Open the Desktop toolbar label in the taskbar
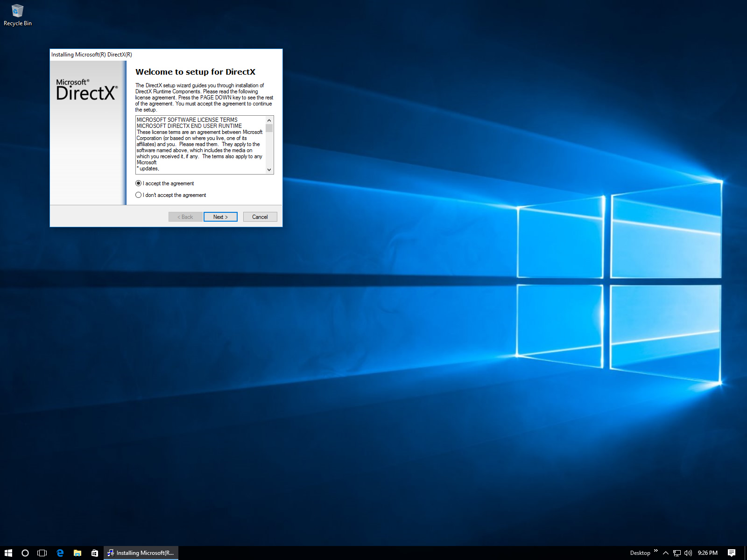 click(x=640, y=553)
